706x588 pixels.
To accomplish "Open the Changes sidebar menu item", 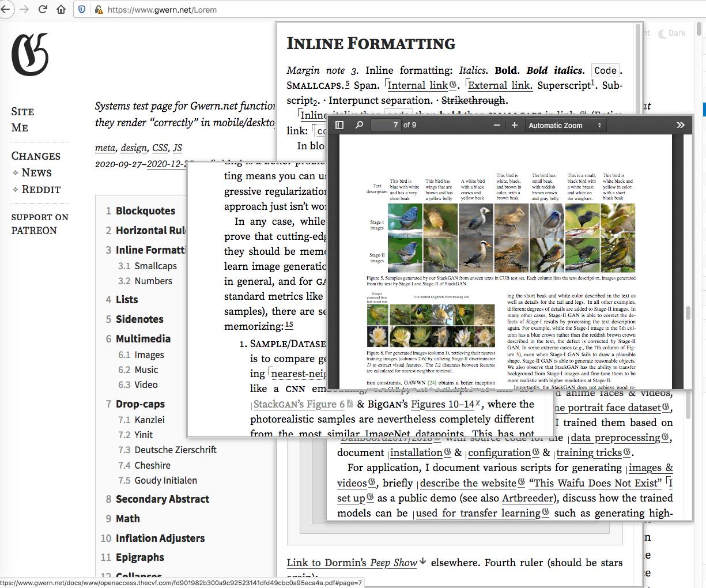I will click(36, 156).
